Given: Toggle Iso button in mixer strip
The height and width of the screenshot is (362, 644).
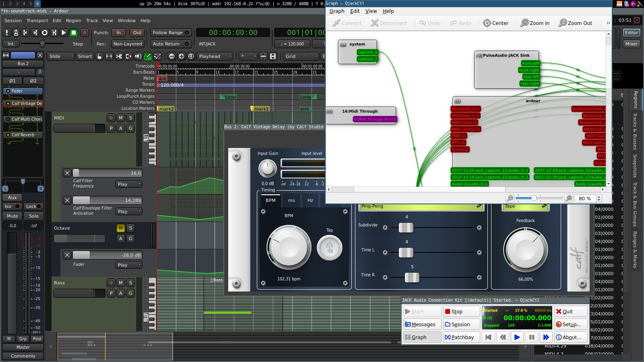Looking at the screenshot, I should click(x=12, y=206).
